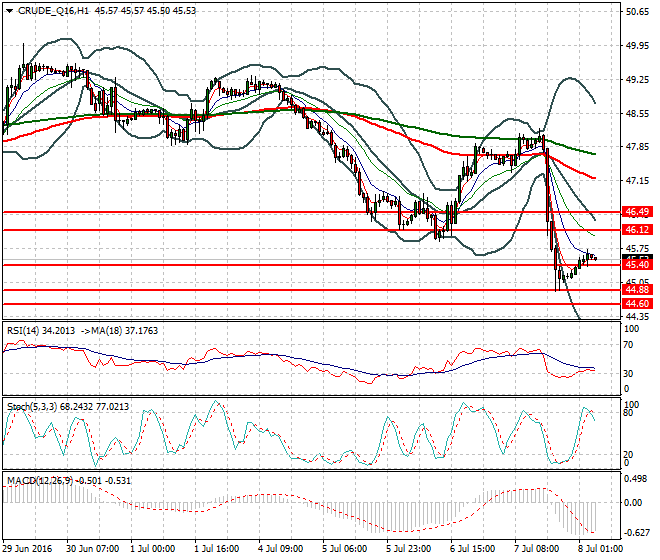Select the red 44.60 price level tag
Image resolution: width=660 pixels, height=560 pixels.
click(637, 303)
